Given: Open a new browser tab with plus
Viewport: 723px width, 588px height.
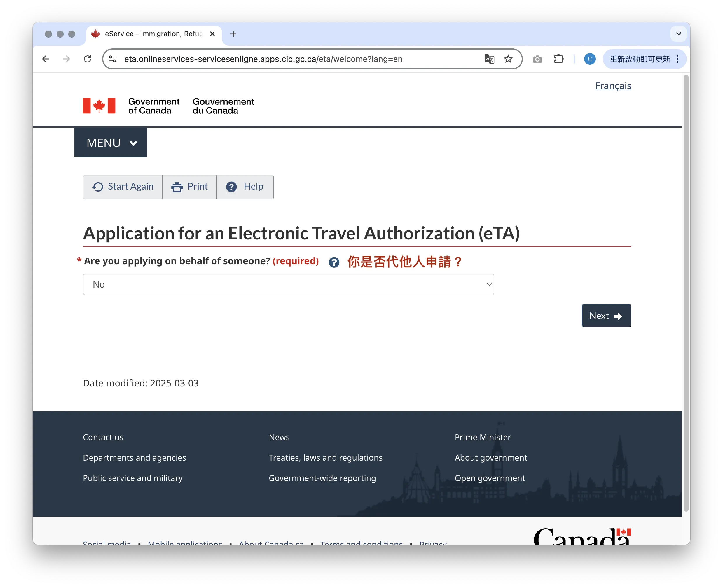Looking at the screenshot, I should click(x=233, y=34).
